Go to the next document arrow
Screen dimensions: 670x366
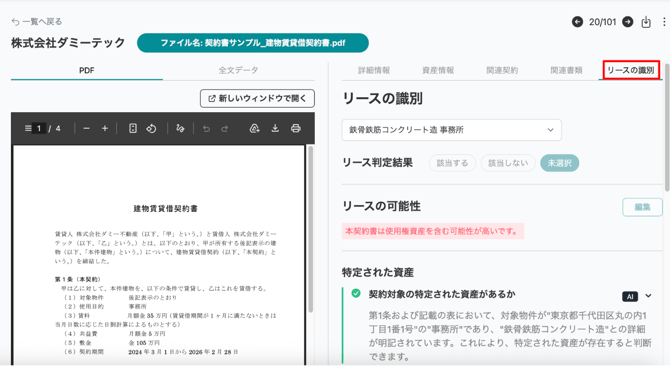[x=628, y=22]
